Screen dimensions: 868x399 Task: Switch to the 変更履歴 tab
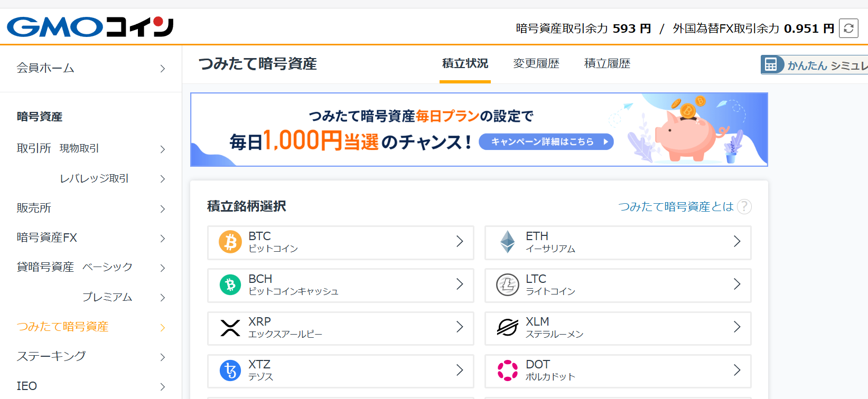tap(536, 64)
